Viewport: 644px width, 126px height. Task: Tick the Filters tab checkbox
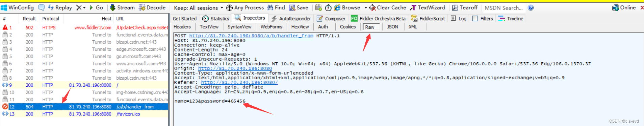[475, 19]
